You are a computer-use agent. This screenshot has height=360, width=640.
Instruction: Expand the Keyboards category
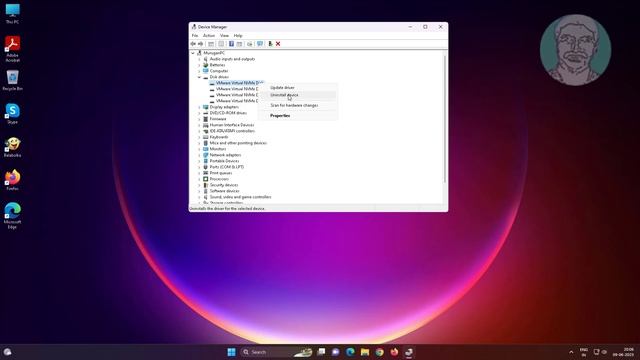click(x=199, y=137)
